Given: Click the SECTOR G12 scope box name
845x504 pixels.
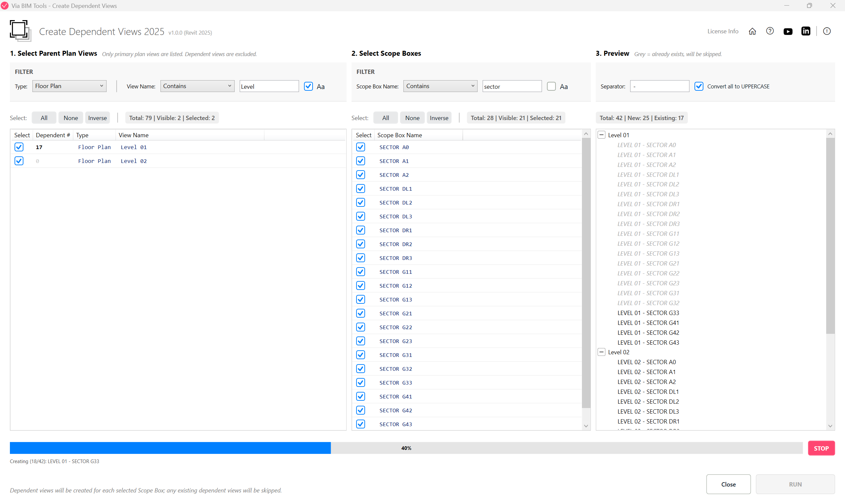Looking at the screenshot, I should pos(395,286).
